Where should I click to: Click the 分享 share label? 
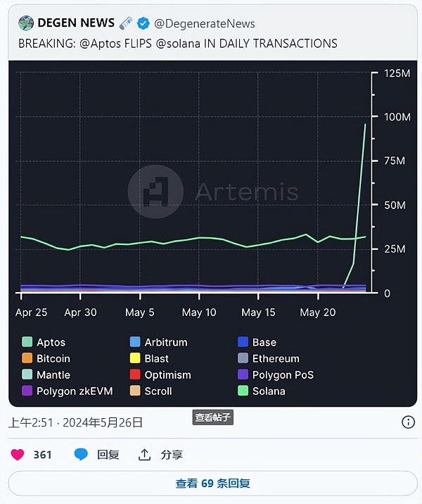click(172, 455)
